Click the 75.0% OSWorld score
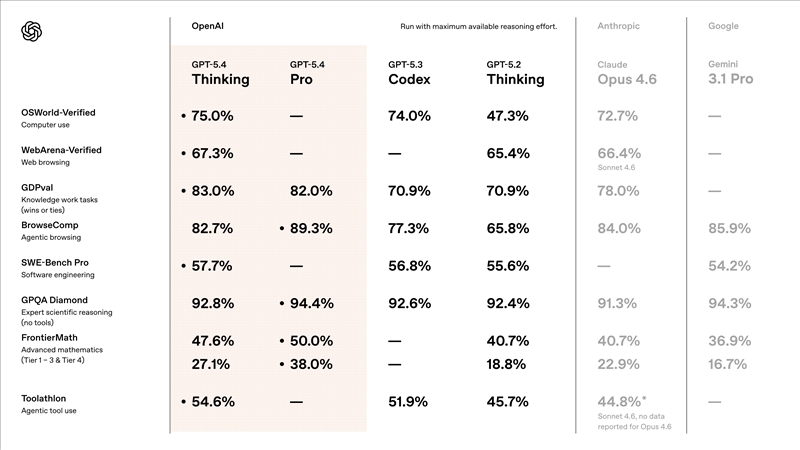 point(212,116)
